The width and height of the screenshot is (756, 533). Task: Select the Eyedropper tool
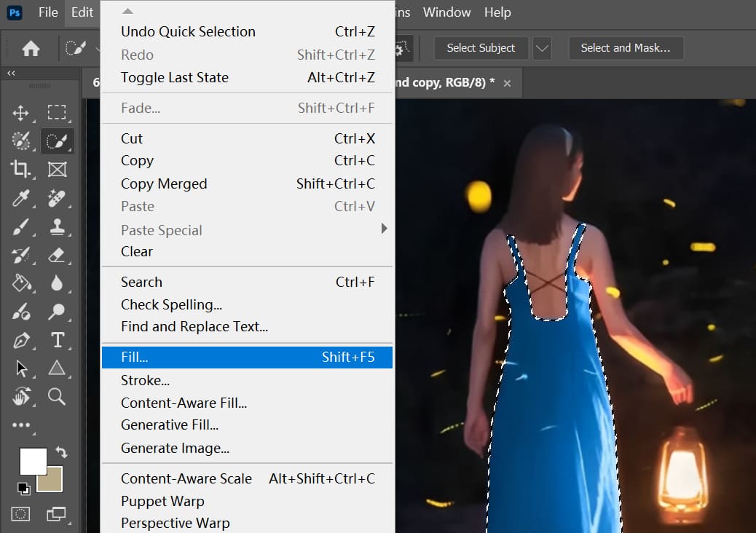click(x=21, y=198)
